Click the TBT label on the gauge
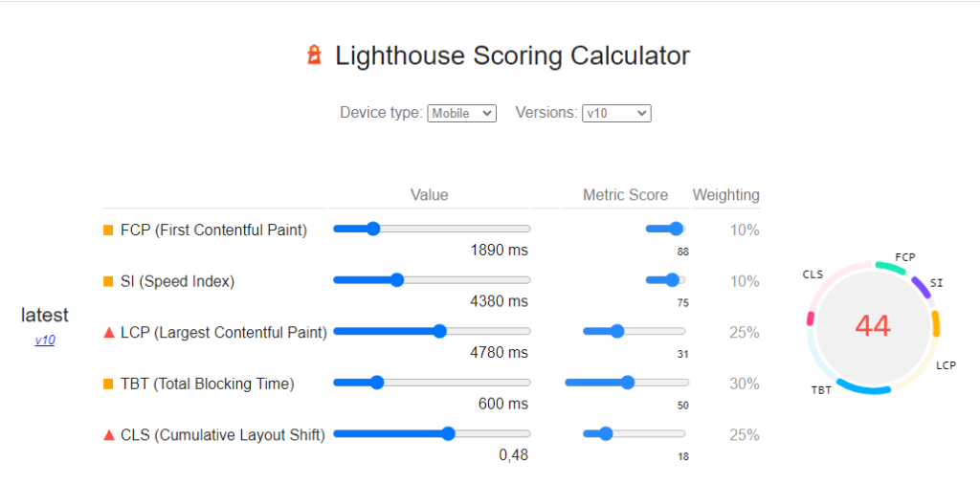The height and width of the screenshot is (483, 980). point(821,390)
